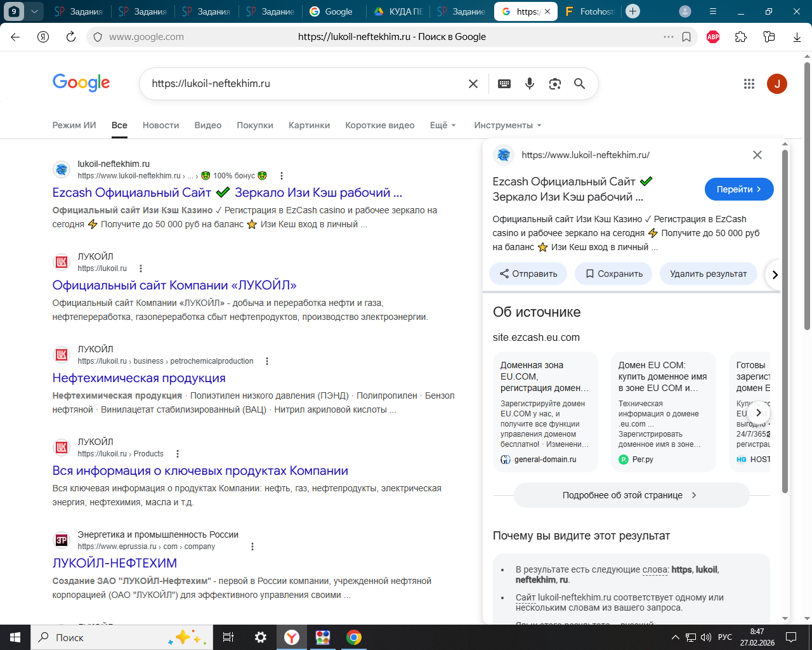Switch to Новости tab

pos(160,125)
